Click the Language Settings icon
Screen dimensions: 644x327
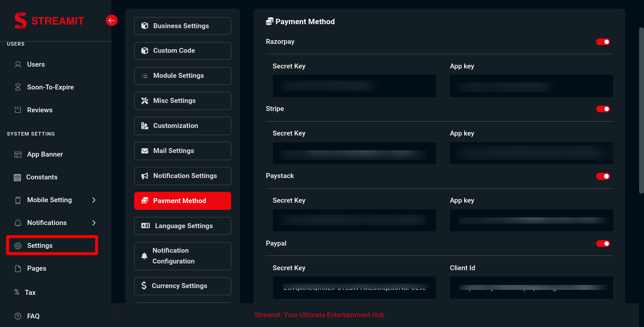(145, 226)
